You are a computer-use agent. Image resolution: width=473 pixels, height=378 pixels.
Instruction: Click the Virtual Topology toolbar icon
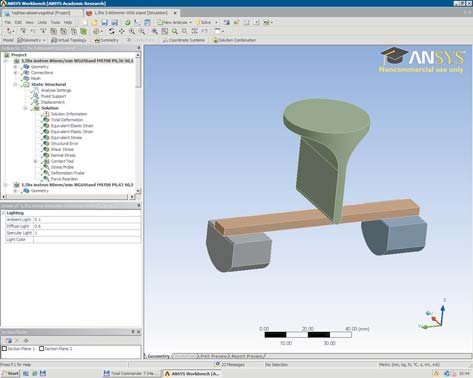tap(54, 40)
